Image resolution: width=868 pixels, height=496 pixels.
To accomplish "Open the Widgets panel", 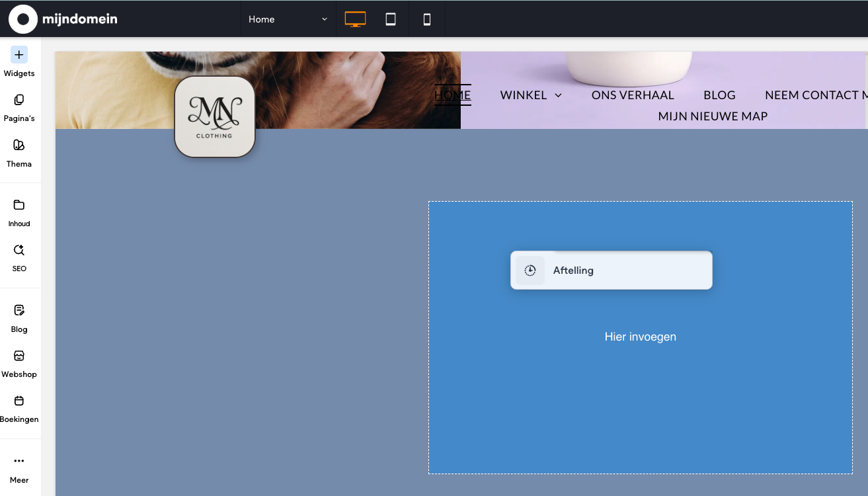I will [x=19, y=62].
